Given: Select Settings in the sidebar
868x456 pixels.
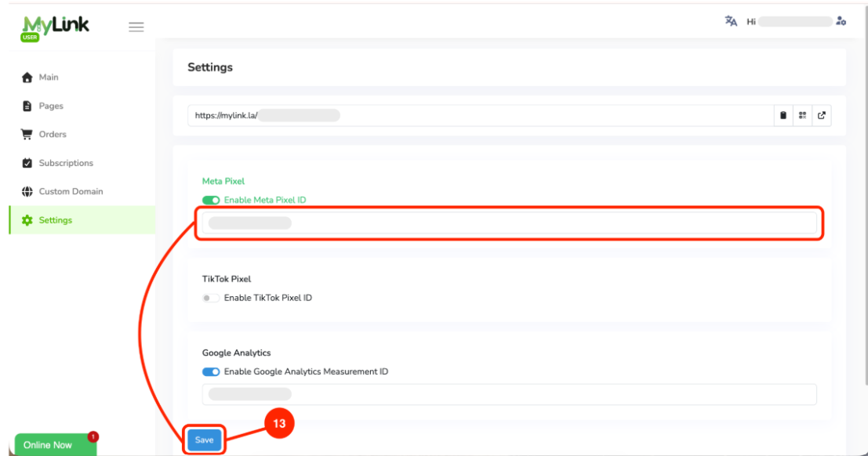Looking at the screenshot, I should pos(82,220).
